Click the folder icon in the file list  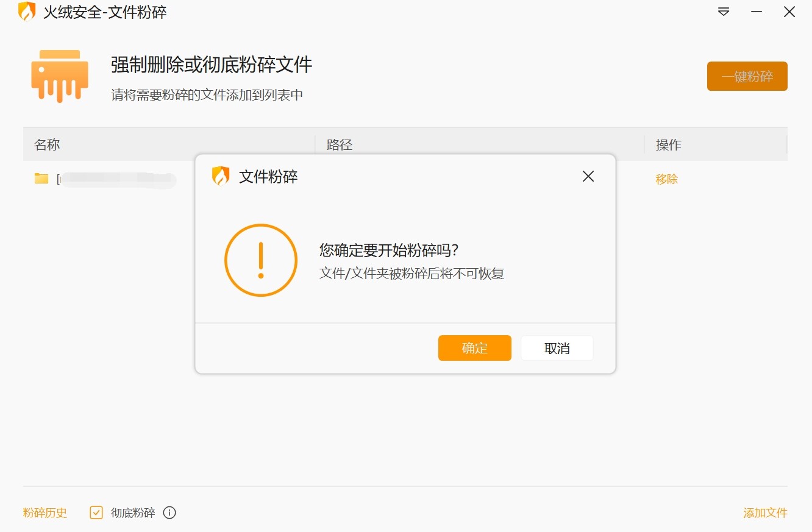41,179
